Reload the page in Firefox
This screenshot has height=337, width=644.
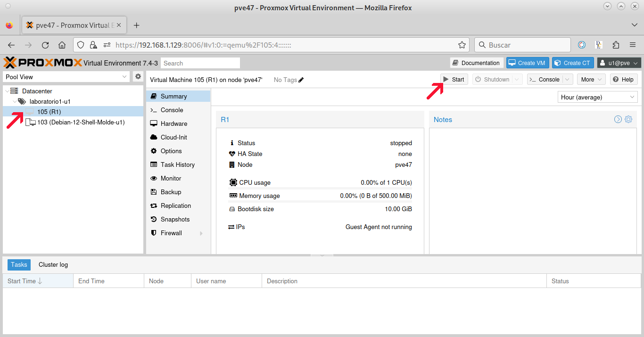(x=45, y=45)
